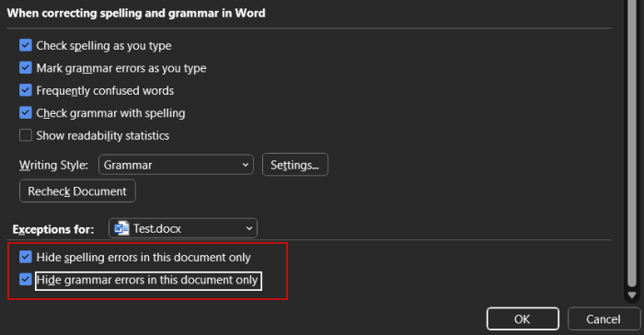Toggle Check grammar with spelling checkbox
Image resolution: width=644 pixels, height=335 pixels.
(26, 112)
